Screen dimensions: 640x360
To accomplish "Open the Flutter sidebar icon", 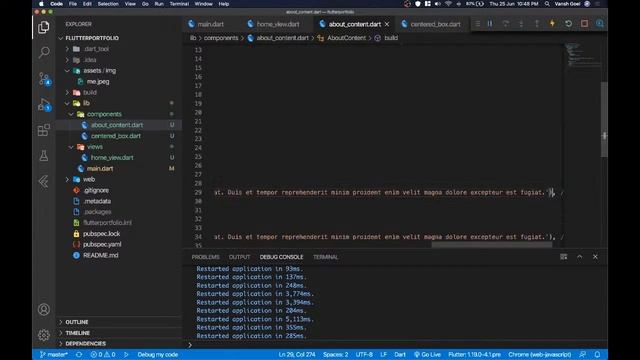I will point(44,181).
